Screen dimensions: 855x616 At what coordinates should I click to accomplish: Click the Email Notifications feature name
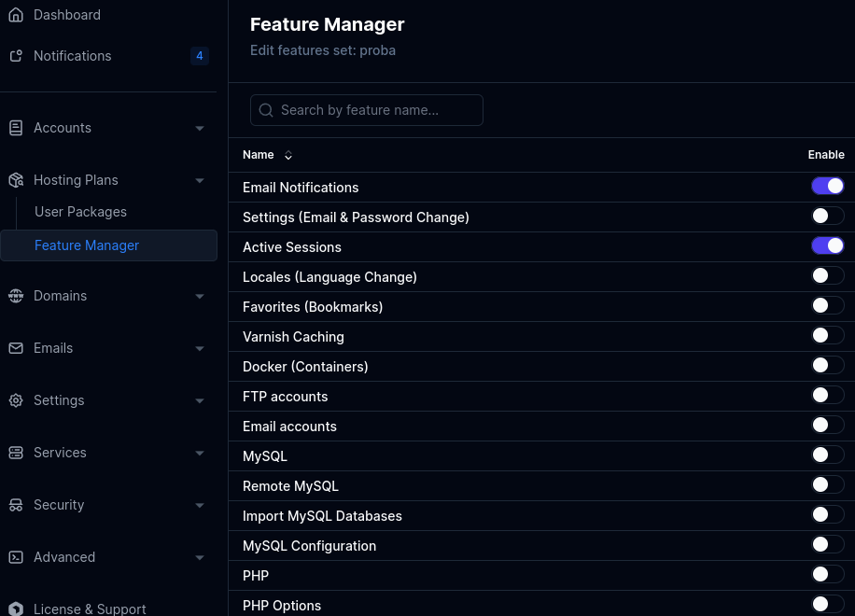click(301, 188)
